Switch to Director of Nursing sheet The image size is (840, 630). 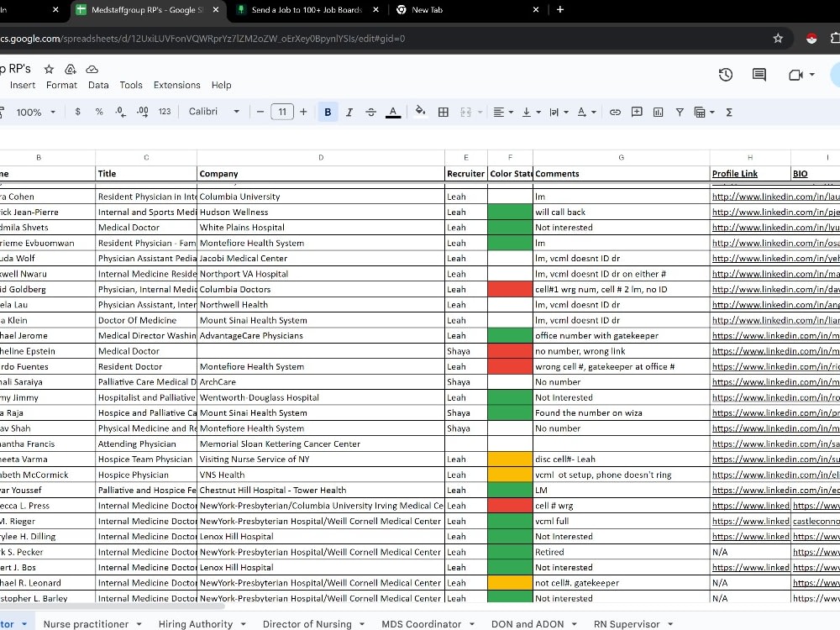point(307,624)
